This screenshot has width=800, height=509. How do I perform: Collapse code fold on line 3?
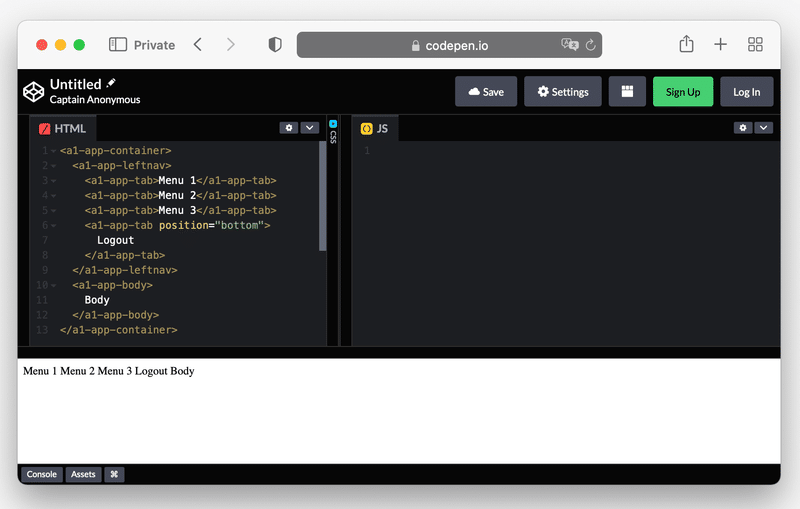pos(53,181)
